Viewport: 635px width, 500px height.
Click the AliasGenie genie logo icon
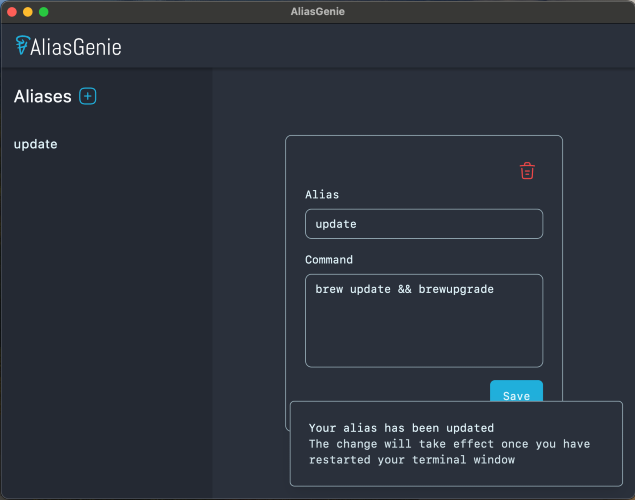22,45
